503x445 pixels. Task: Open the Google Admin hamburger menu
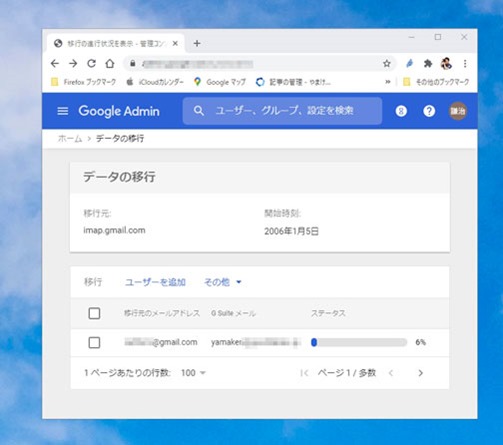(63, 111)
